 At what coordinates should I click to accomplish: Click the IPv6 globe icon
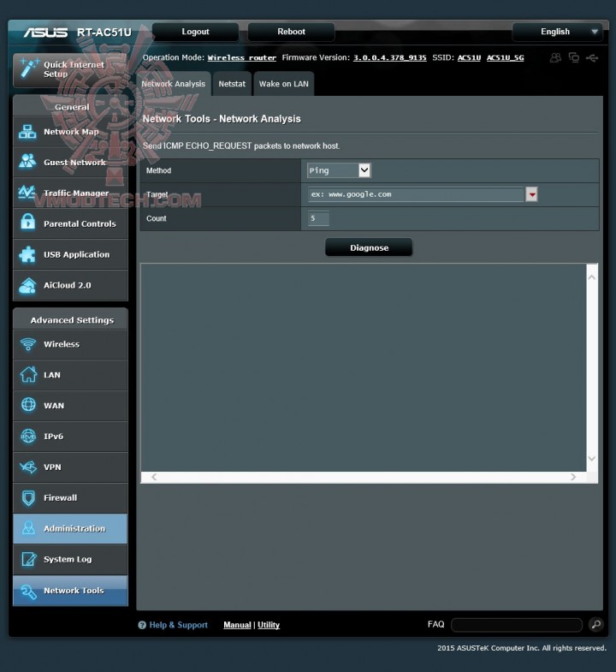tap(28, 436)
